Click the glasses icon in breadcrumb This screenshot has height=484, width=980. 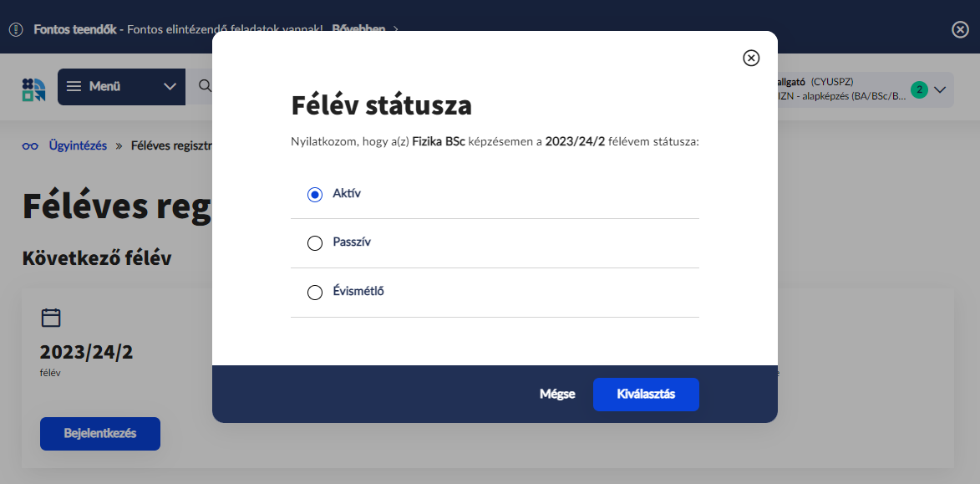click(x=30, y=145)
